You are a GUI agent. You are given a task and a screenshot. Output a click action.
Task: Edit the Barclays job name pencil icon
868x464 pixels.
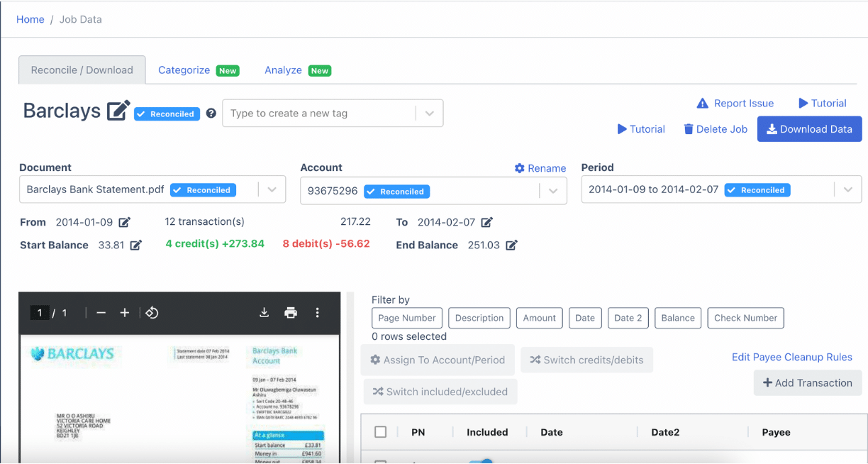[118, 111]
